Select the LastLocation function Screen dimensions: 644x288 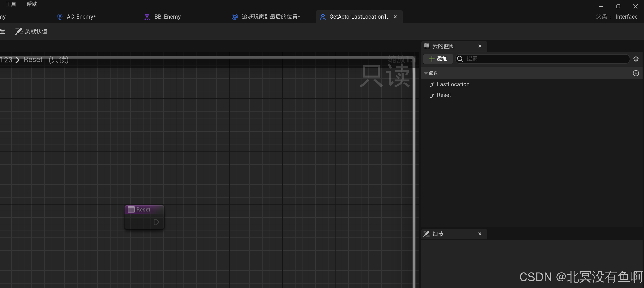[453, 84]
